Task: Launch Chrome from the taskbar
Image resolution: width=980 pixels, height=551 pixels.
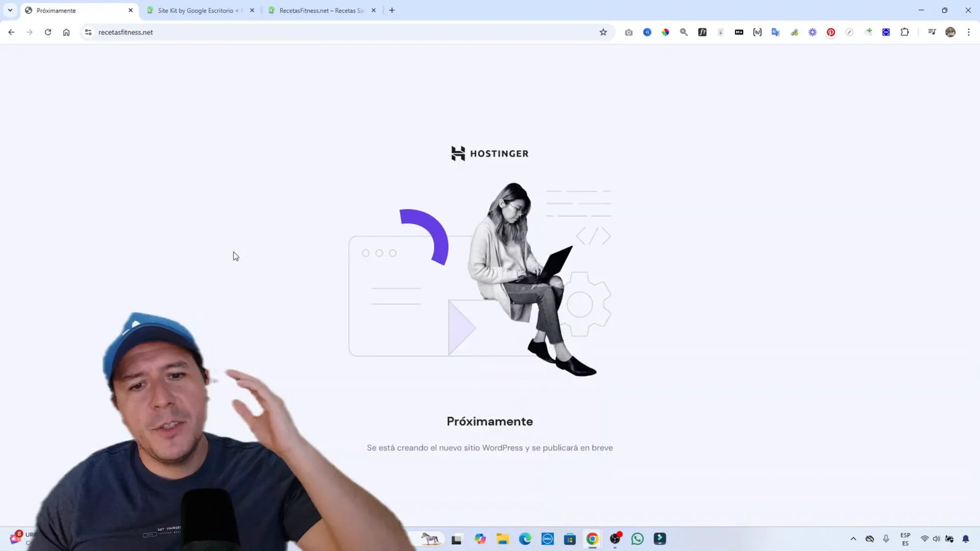Action: coord(591,539)
